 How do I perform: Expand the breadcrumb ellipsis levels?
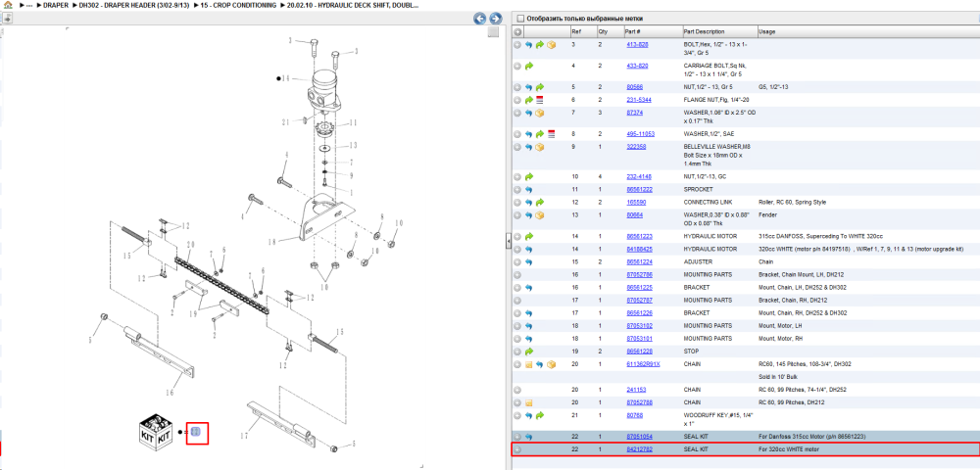point(28,5)
